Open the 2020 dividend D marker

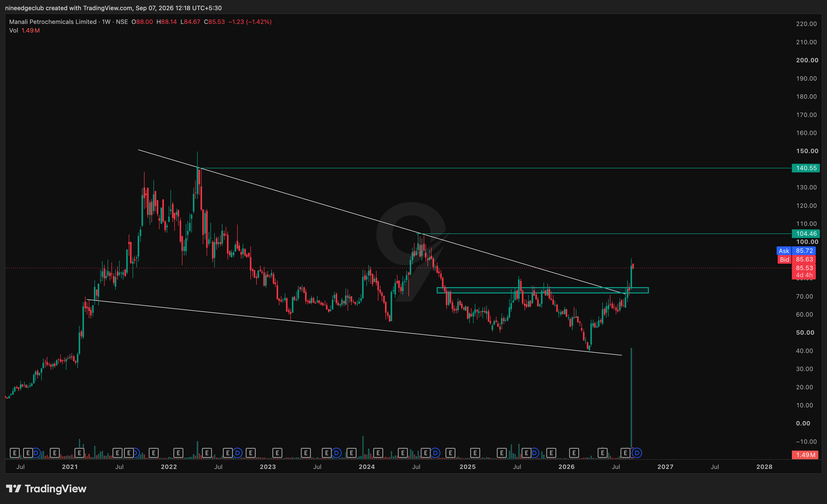pos(36,453)
